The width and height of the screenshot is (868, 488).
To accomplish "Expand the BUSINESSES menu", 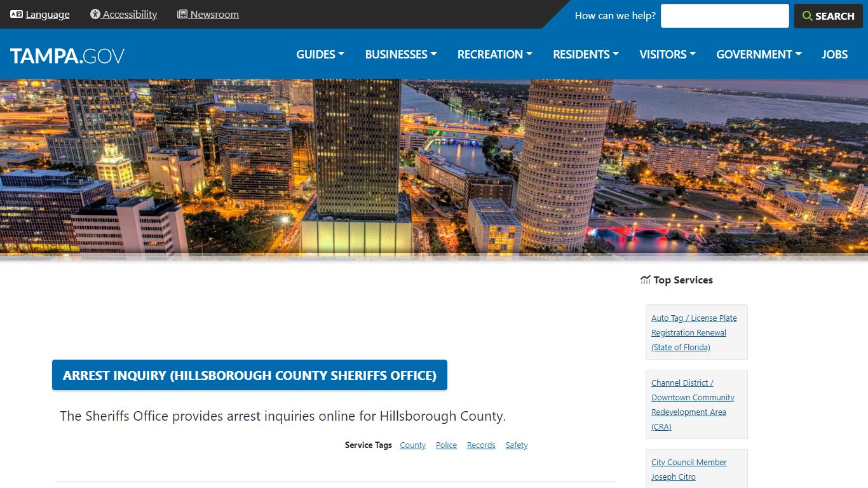I will (x=401, y=55).
